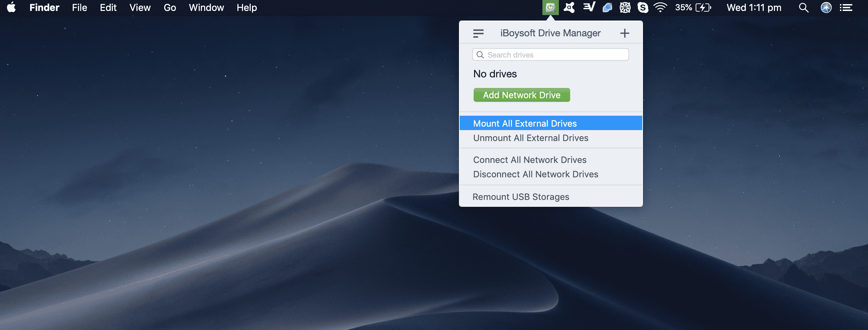Choose Unmount All External Drives
The image size is (868, 330).
point(530,138)
